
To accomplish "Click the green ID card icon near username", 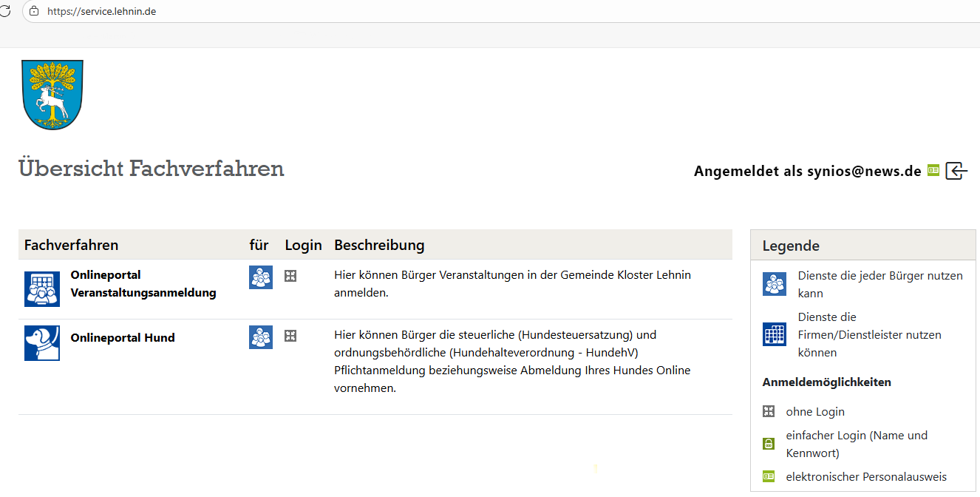I will [x=933, y=170].
